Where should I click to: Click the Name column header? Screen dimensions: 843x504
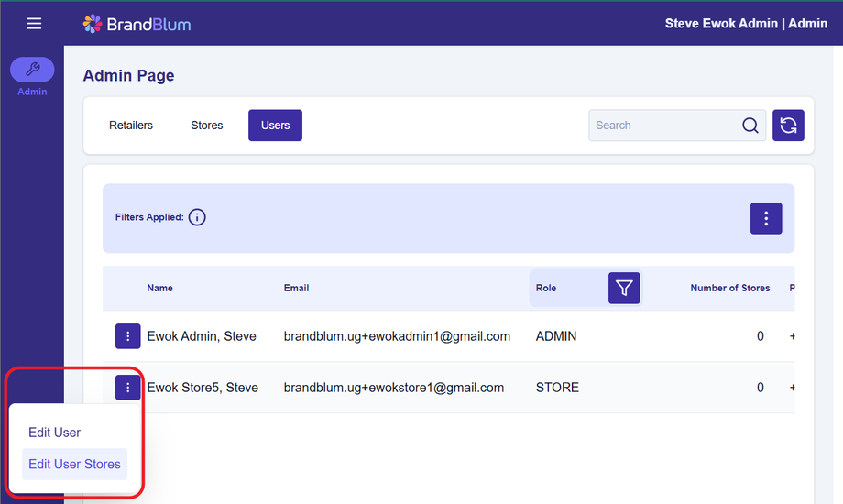click(x=159, y=288)
